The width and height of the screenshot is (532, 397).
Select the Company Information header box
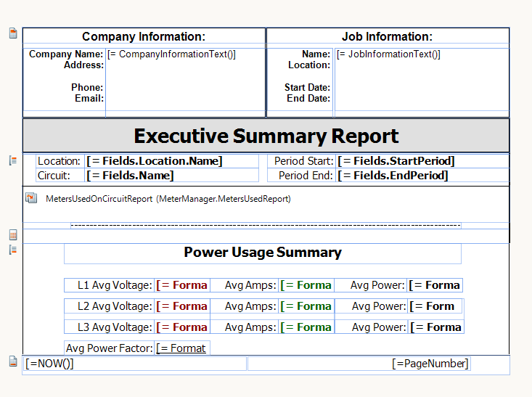tap(144, 37)
